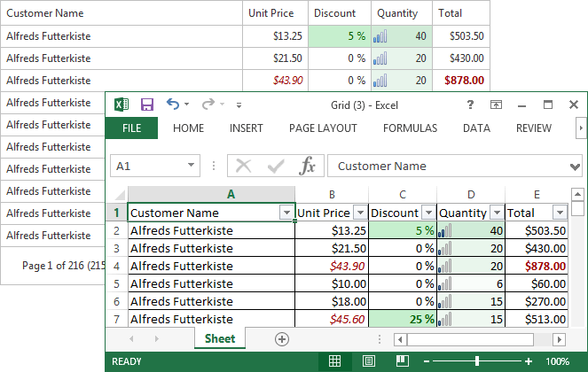The height and width of the screenshot is (372, 588).
Task: Switch to the FORMULAS ribbon tab
Action: pos(410,128)
